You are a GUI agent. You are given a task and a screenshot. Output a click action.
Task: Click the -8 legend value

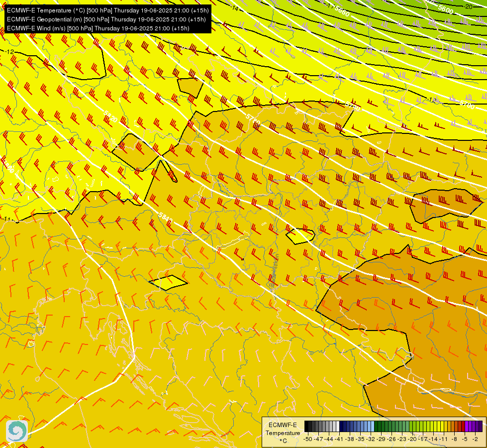pyautogui.click(x=454, y=440)
